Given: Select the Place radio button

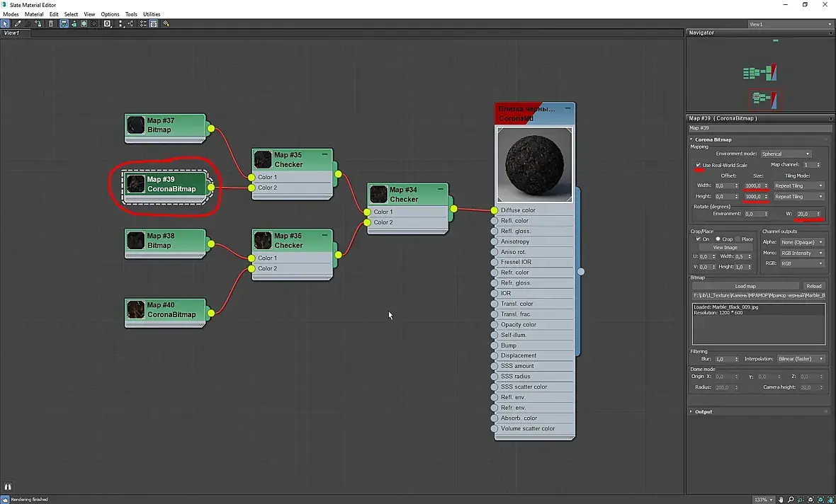Looking at the screenshot, I should [738, 239].
